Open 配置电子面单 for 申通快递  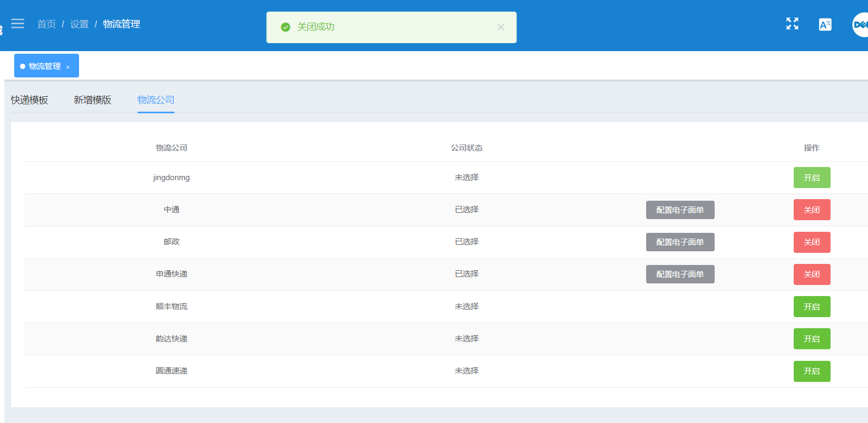(680, 274)
